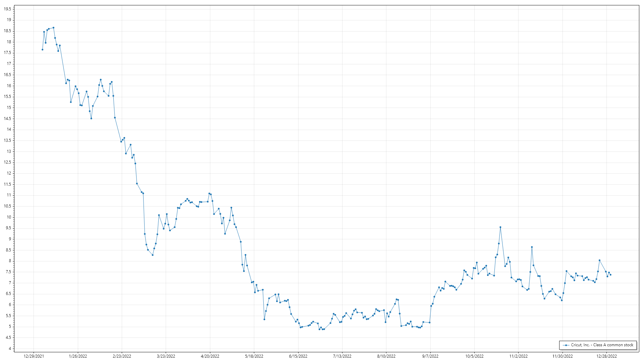
Task: Click the legend line marker icon
Action: (x=566, y=345)
